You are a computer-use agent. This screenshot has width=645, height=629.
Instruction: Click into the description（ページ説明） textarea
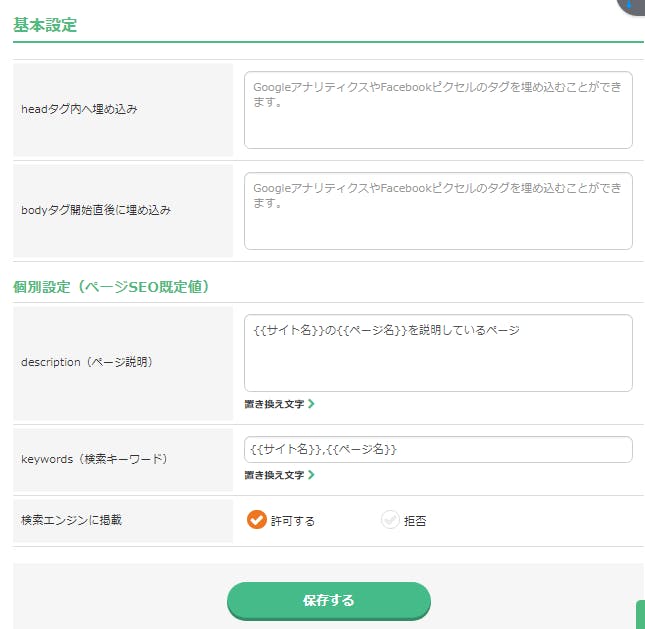point(438,353)
